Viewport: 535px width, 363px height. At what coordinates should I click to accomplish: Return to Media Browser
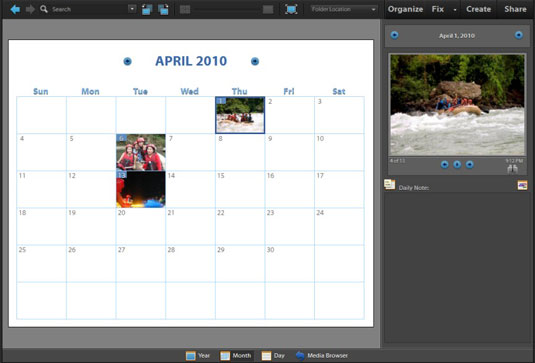[322, 356]
